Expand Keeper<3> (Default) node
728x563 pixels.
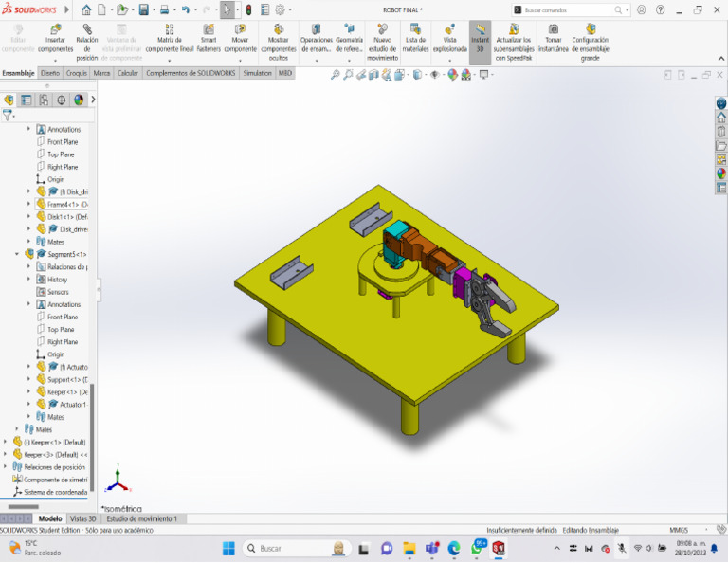5,454
